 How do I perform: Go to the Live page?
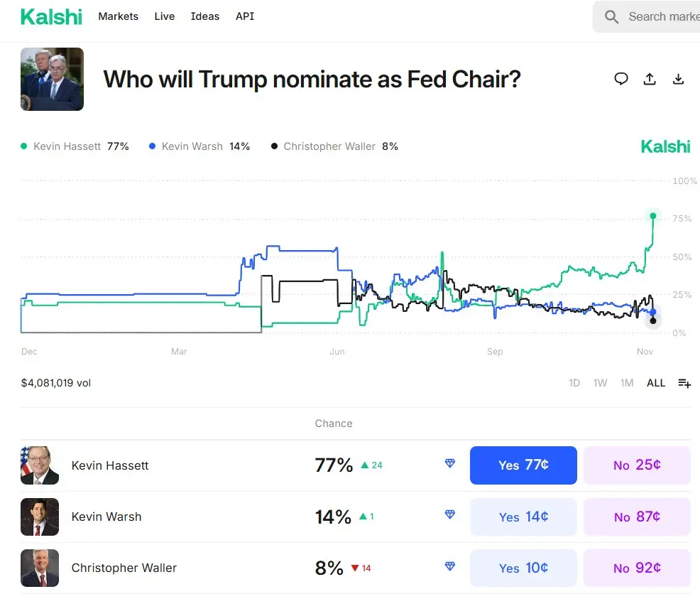pos(165,16)
